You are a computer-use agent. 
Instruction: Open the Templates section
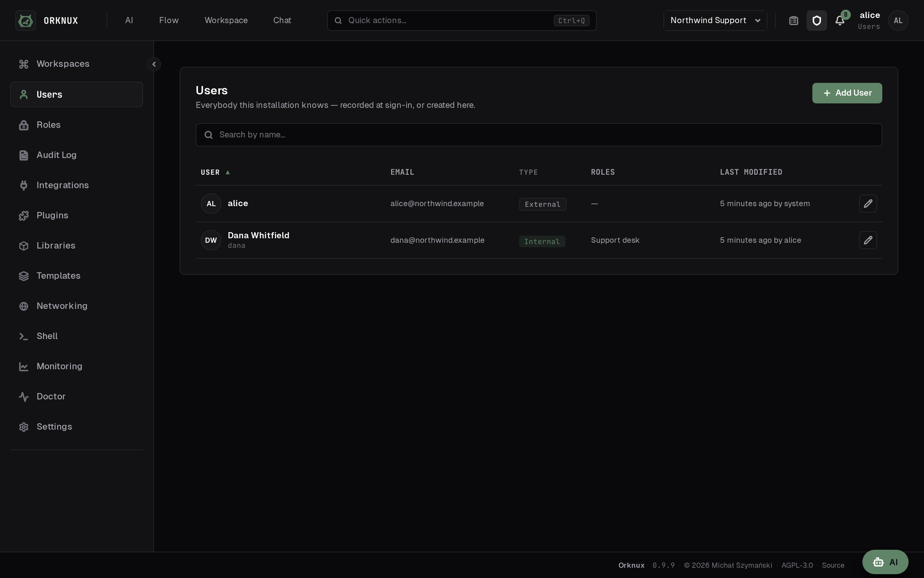pos(76,276)
